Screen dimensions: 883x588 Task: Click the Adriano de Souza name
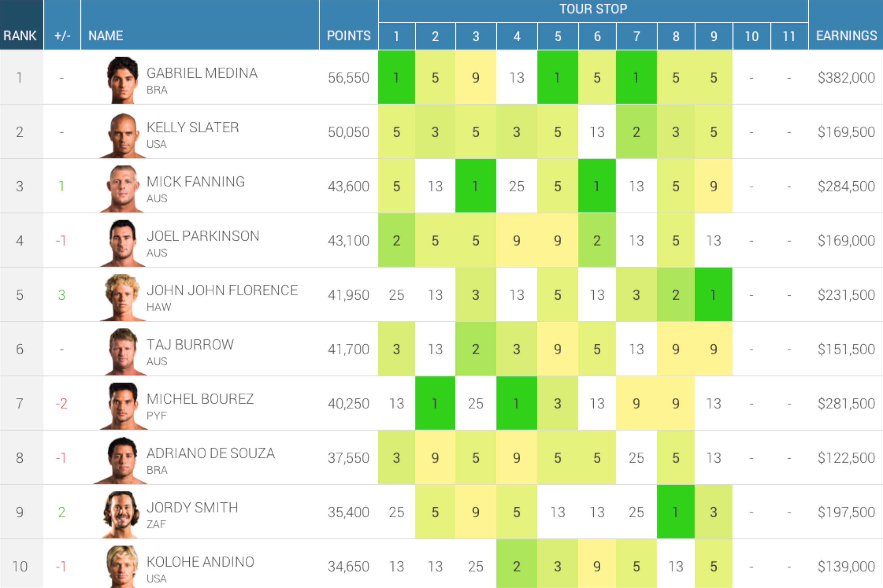click(x=211, y=453)
